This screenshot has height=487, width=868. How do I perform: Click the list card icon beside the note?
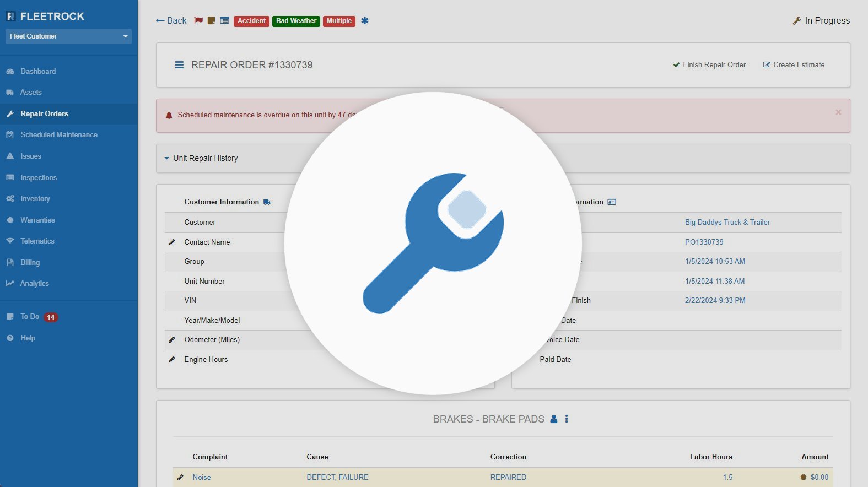(224, 21)
